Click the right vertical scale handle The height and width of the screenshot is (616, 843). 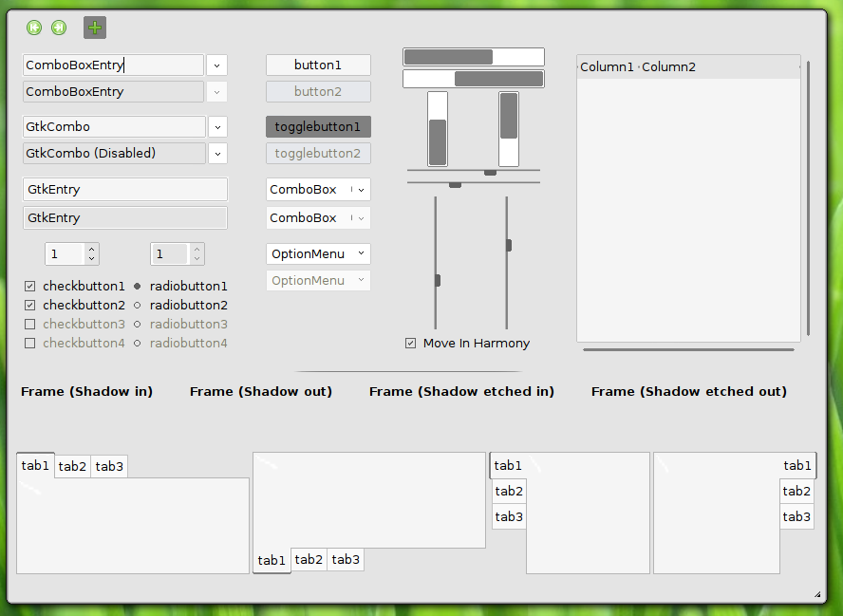click(x=509, y=245)
